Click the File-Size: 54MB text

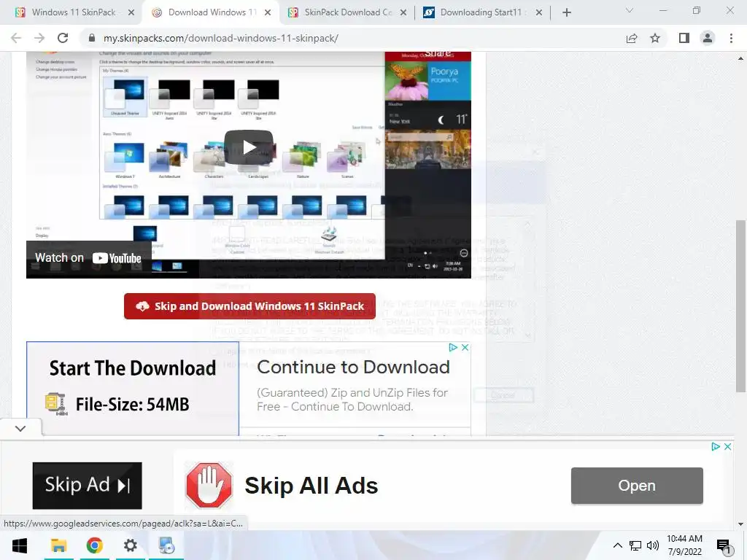133,405
